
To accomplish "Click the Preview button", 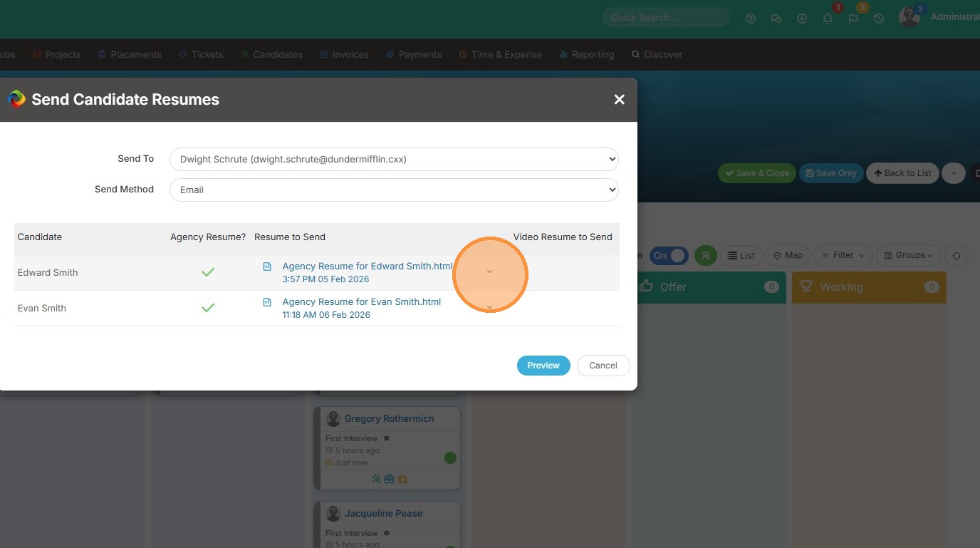I will (x=543, y=366).
